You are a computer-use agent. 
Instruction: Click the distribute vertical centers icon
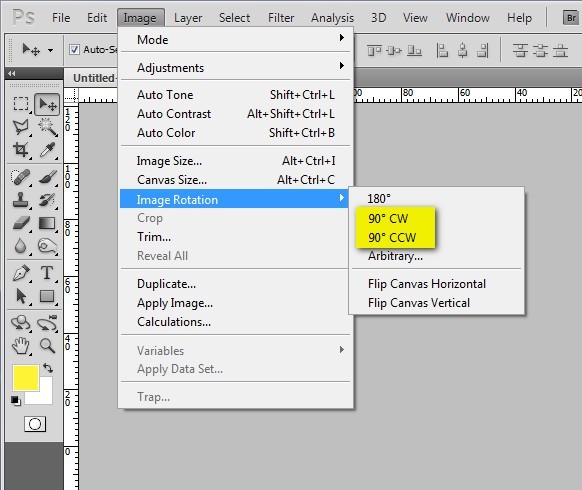pyautogui.click(x=540, y=50)
